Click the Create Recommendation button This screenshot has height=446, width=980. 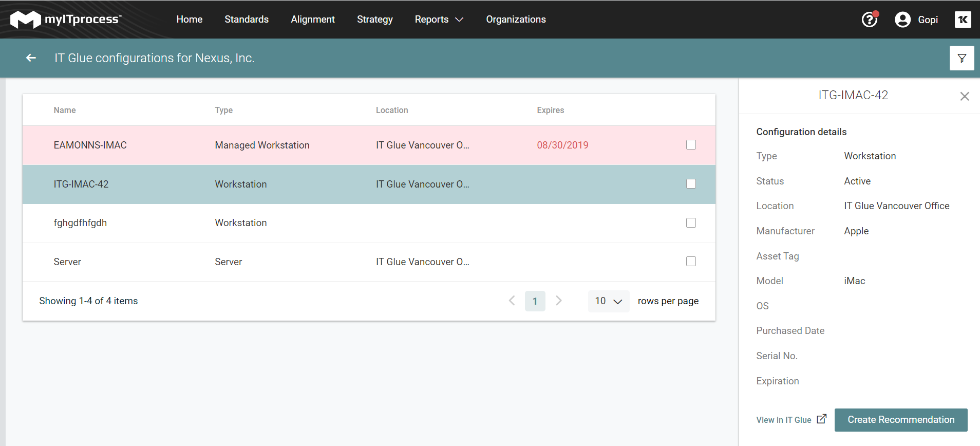click(901, 420)
